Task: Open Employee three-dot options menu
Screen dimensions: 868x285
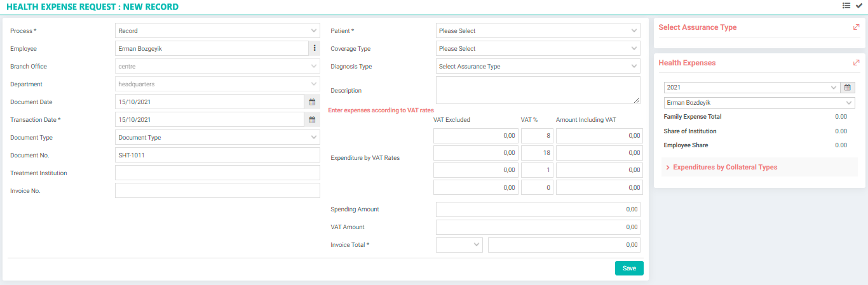Action: [315, 48]
